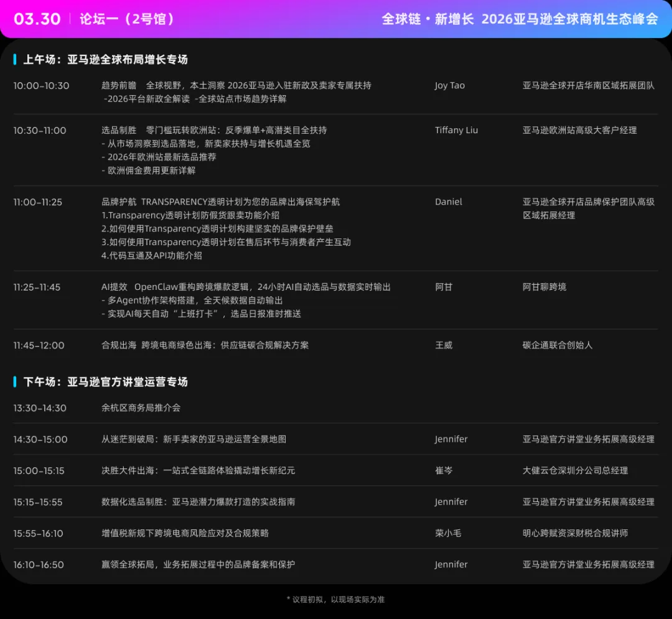Click the 1.Transparency透明计划防假货跟卖功能介绍 line
672x619 pixels.
tap(190, 215)
